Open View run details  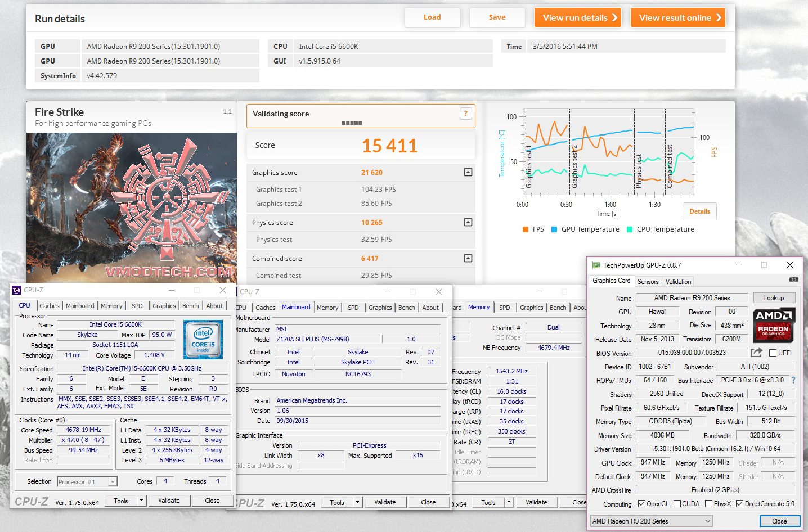click(x=578, y=17)
